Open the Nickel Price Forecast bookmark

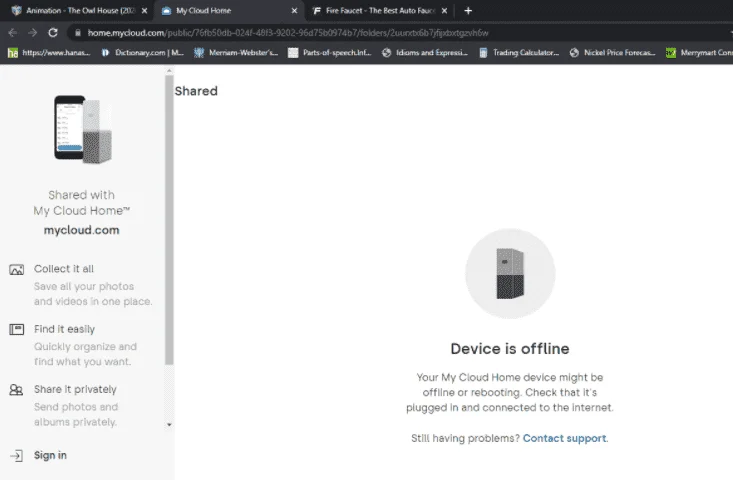pos(612,53)
